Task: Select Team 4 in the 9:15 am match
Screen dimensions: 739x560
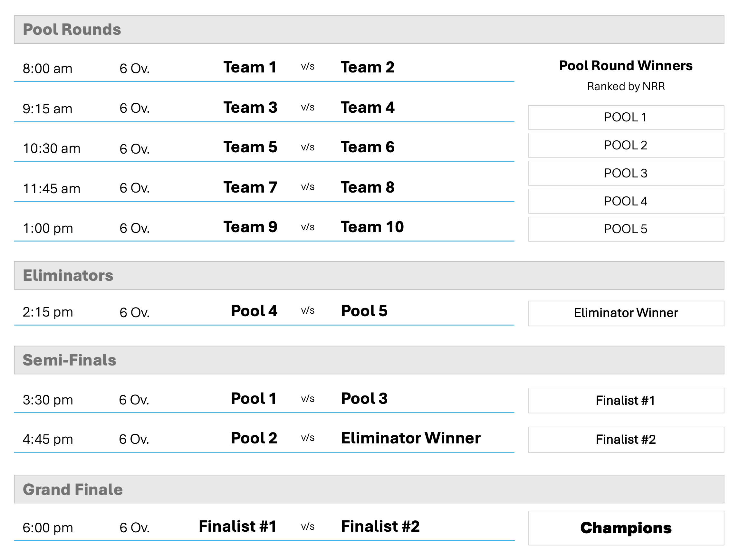Action: click(368, 108)
